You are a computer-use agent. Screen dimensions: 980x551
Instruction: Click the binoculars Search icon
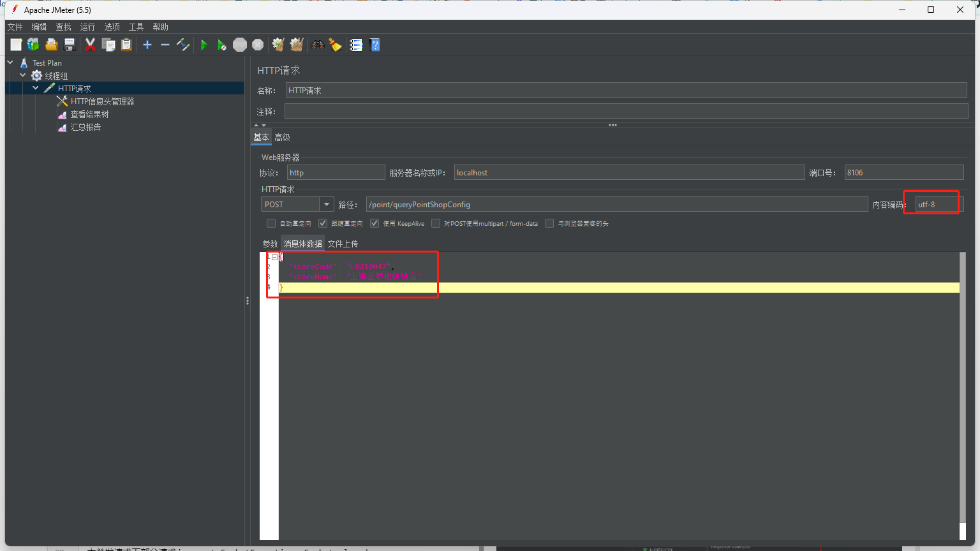[x=317, y=45]
